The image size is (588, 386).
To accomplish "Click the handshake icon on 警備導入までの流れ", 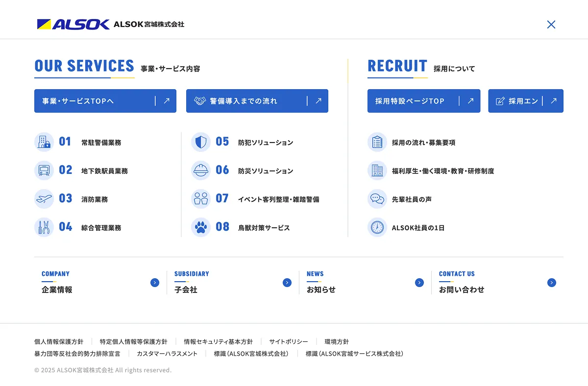I will click(200, 101).
